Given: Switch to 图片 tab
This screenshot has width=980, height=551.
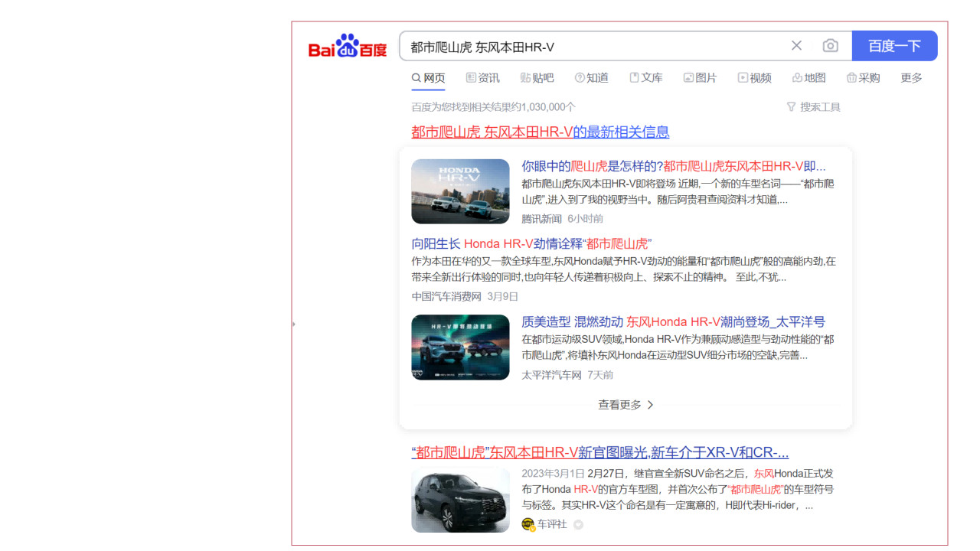Looking at the screenshot, I should 700,78.
